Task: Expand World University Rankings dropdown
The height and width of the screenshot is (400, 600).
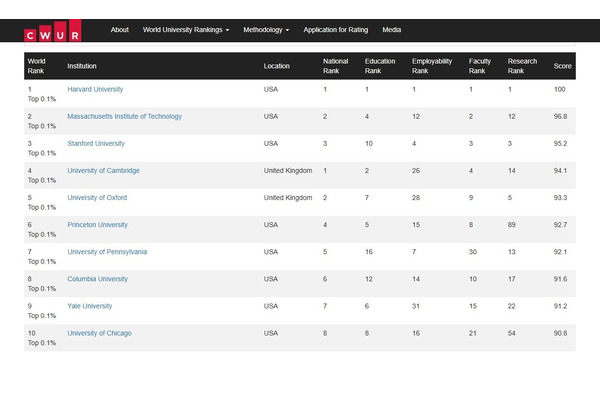Action: (186, 30)
